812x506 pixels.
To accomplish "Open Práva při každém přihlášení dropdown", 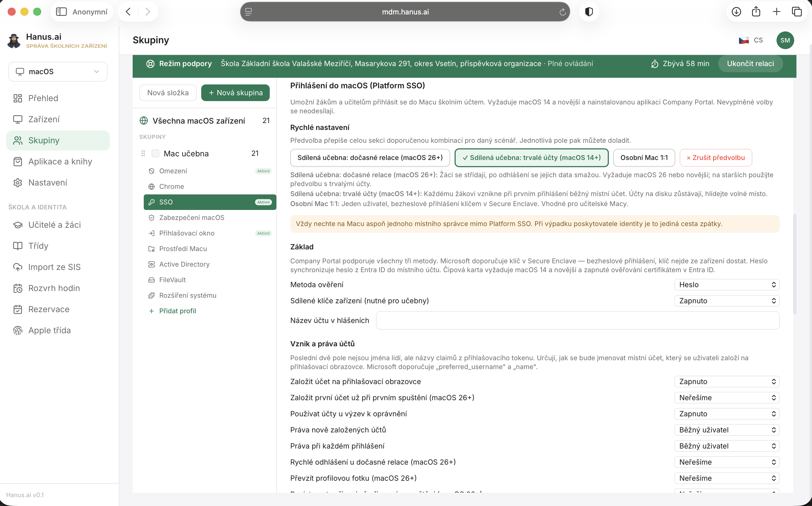I will click(x=727, y=446).
